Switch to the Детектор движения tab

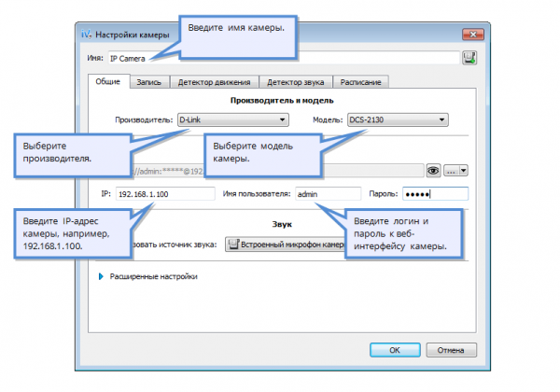point(214,82)
